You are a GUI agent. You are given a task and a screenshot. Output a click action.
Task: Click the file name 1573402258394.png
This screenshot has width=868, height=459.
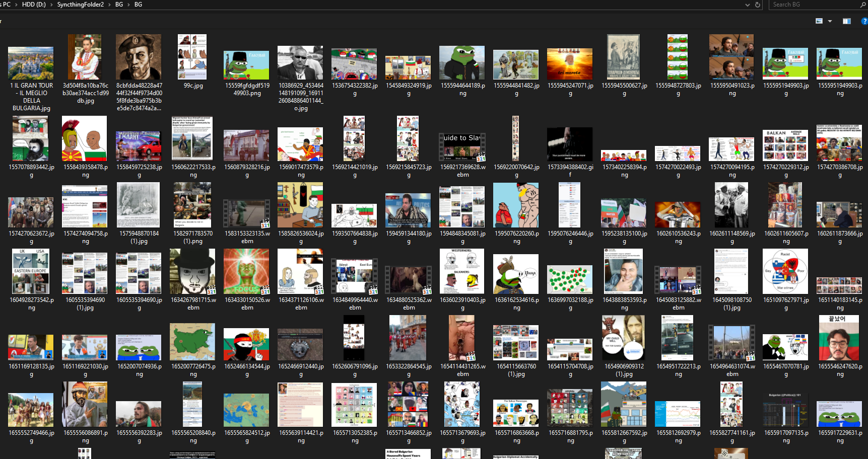(x=625, y=171)
